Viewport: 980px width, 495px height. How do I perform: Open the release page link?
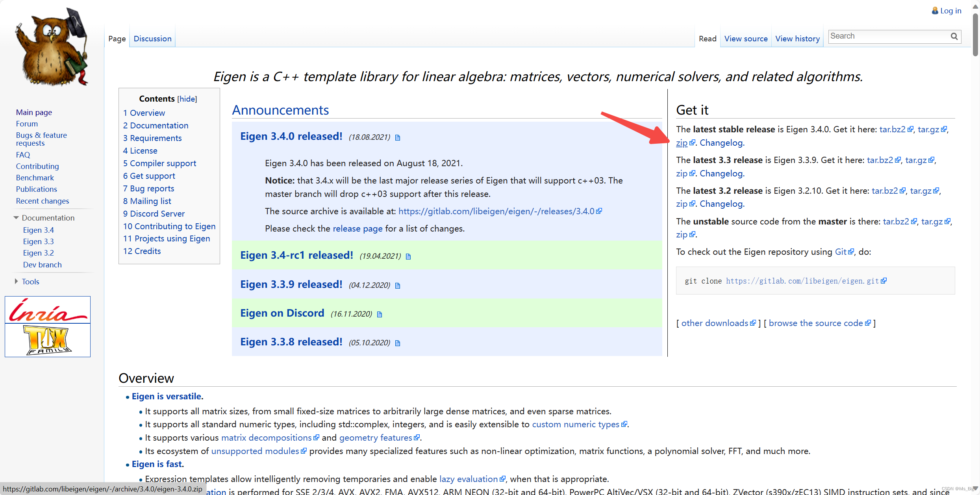358,228
